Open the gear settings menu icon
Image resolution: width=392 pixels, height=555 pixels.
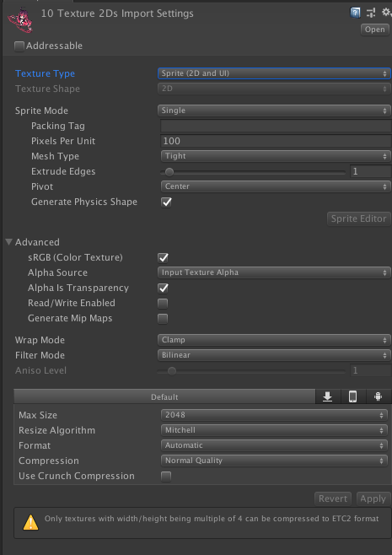[x=386, y=13]
